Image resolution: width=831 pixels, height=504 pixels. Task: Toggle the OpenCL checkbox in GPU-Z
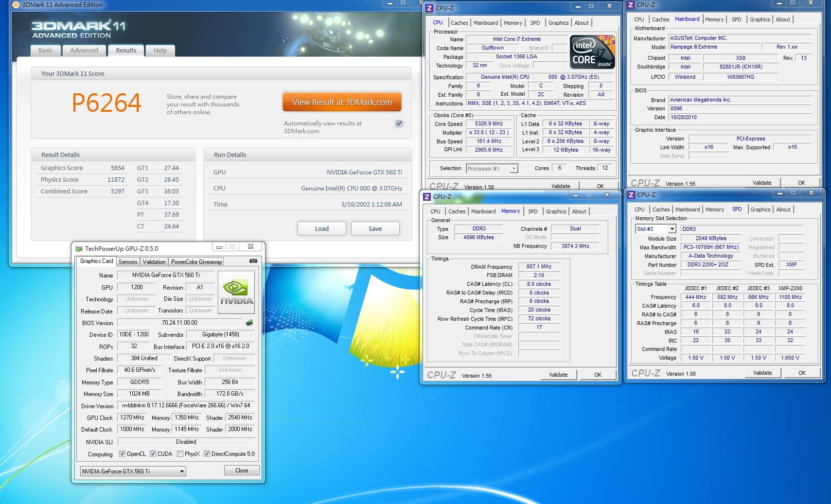tap(123, 454)
